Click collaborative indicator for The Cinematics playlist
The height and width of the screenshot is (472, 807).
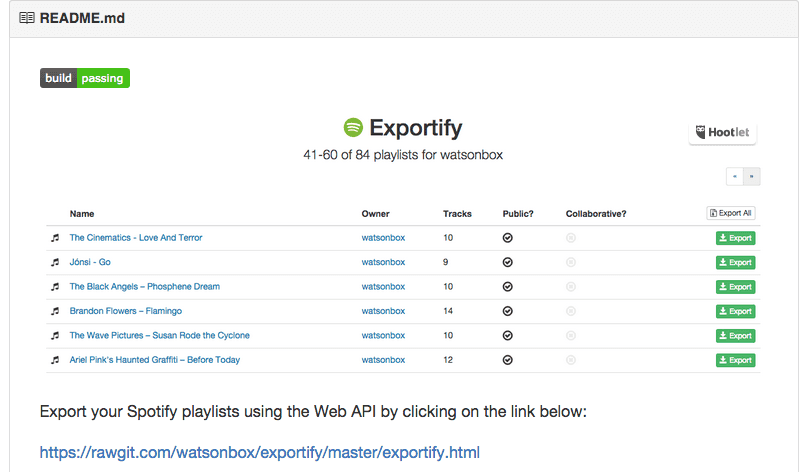571,238
